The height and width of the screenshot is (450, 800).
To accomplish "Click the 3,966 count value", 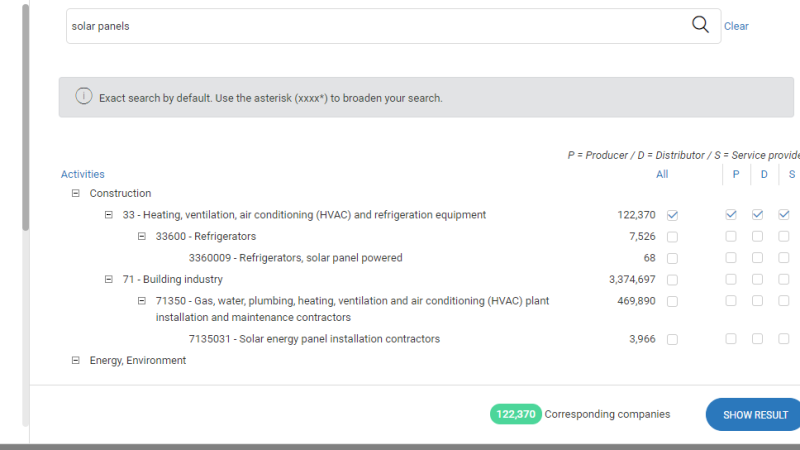I will point(642,339).
